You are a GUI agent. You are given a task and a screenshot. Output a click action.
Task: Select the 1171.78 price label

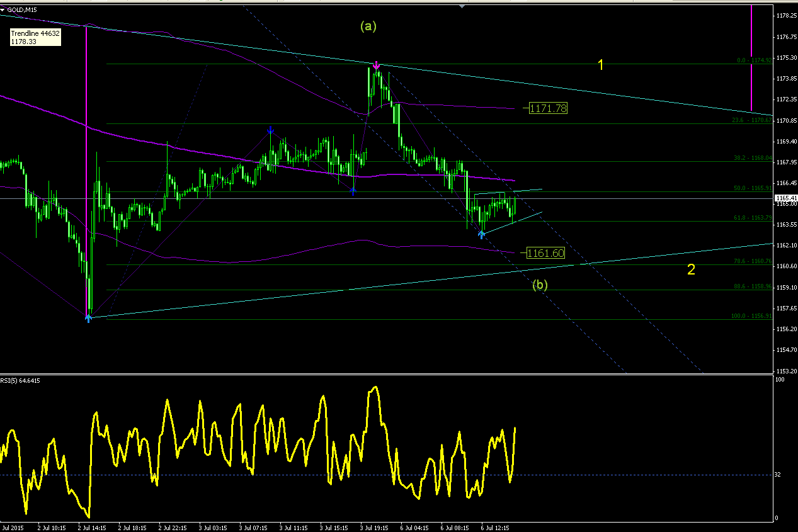click(x=548, y=108)
